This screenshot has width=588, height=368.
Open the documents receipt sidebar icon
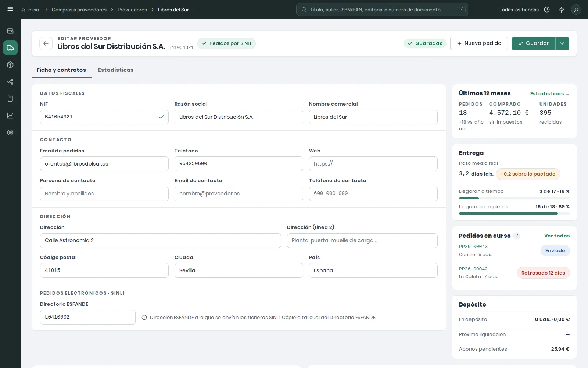pos(10,99)
